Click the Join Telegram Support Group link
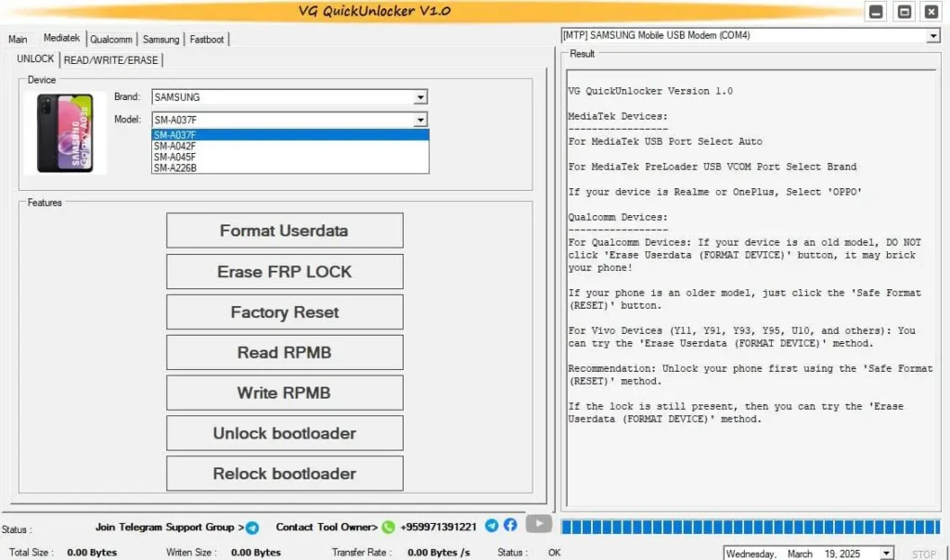 [165, 527]
